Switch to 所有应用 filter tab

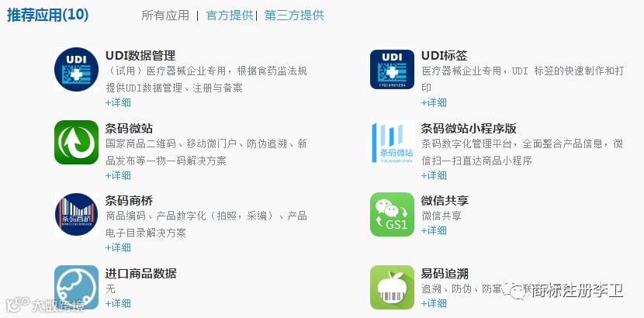tap(165, 16)
